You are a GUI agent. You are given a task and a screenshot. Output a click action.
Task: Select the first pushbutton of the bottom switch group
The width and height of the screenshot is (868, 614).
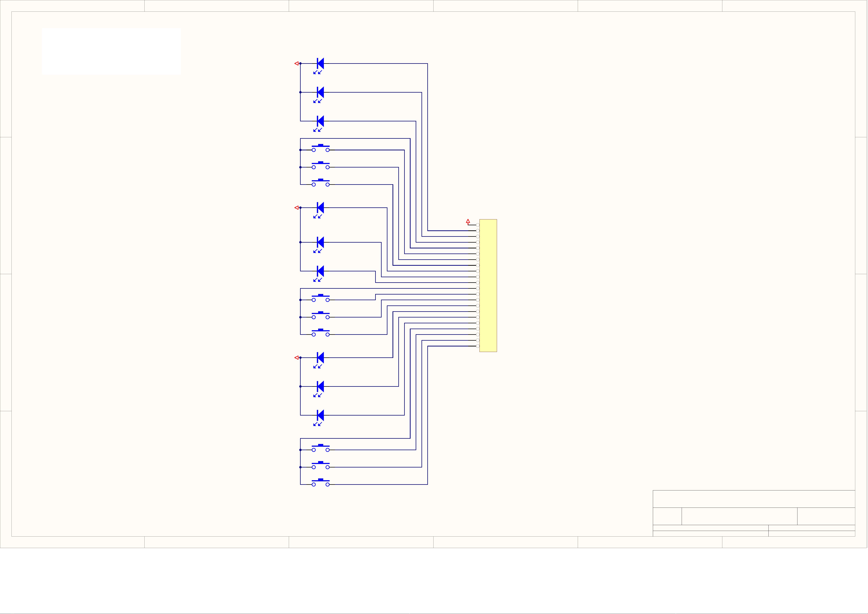(x=320, y=448)
